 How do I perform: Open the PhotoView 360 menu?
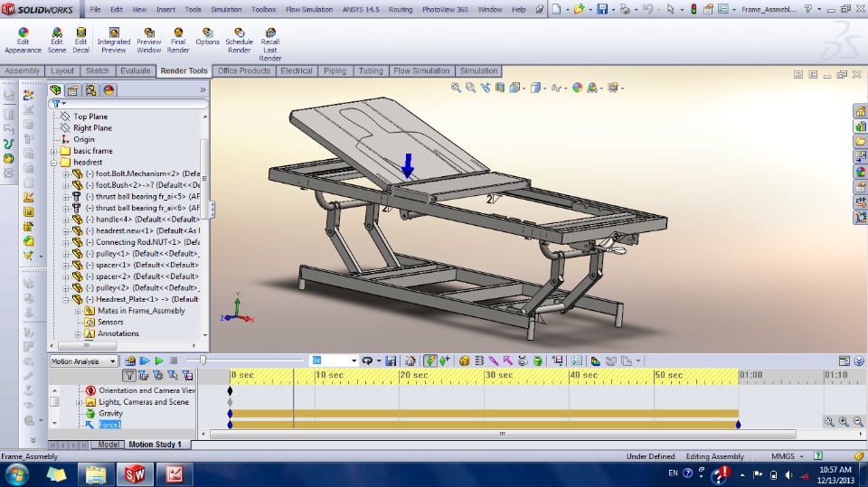[x=445, y=9]
